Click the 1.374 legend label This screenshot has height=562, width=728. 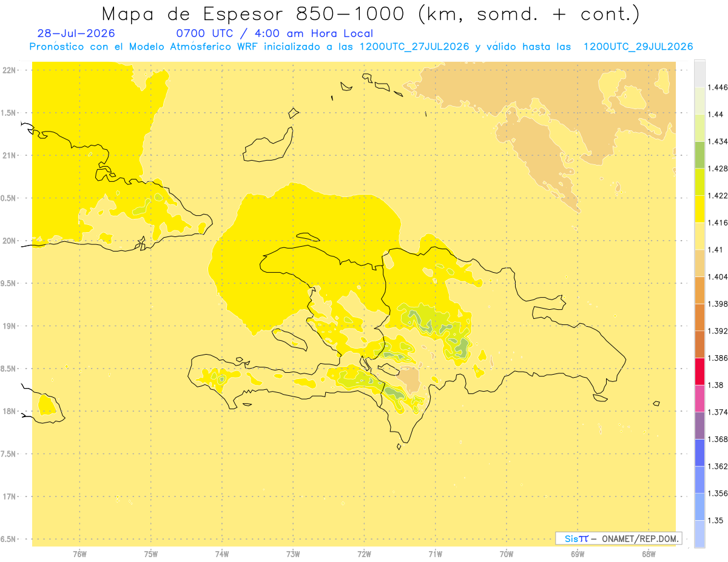tap(718, 412)
